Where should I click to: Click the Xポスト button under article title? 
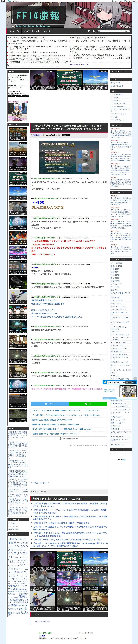[66, 135]
